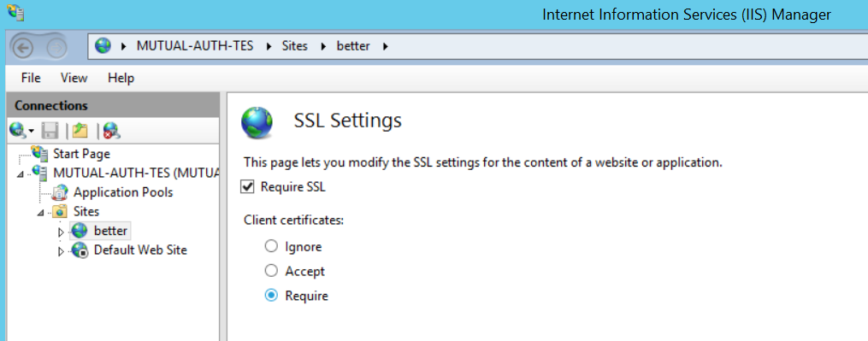Image resolution: width=868 pixels, height=341 pixels.
Task: Select the Ignore client certificates option
Action: tap(271, 246)
